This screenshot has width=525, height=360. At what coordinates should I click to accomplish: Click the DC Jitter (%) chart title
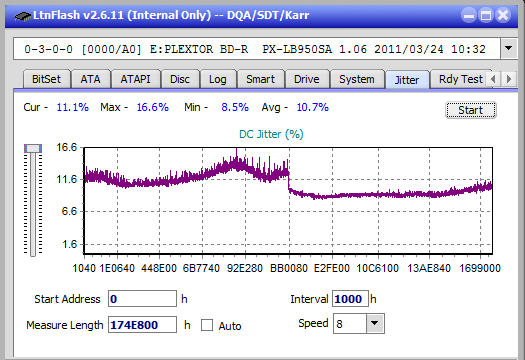pos(271,134)
